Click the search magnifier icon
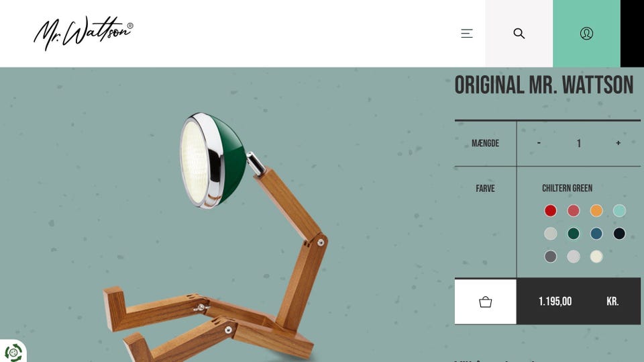644x362 pixels. point(519,34)
